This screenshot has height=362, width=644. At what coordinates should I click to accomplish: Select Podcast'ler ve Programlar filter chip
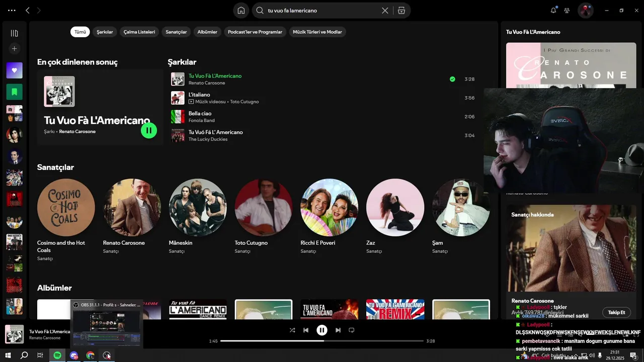coord(255,32)
